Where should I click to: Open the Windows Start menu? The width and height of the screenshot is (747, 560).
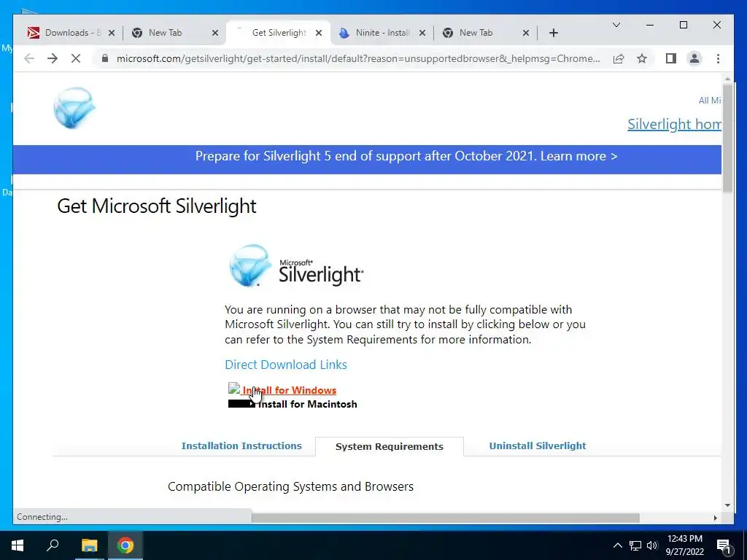pyautogui.click(x=18, y=545)
